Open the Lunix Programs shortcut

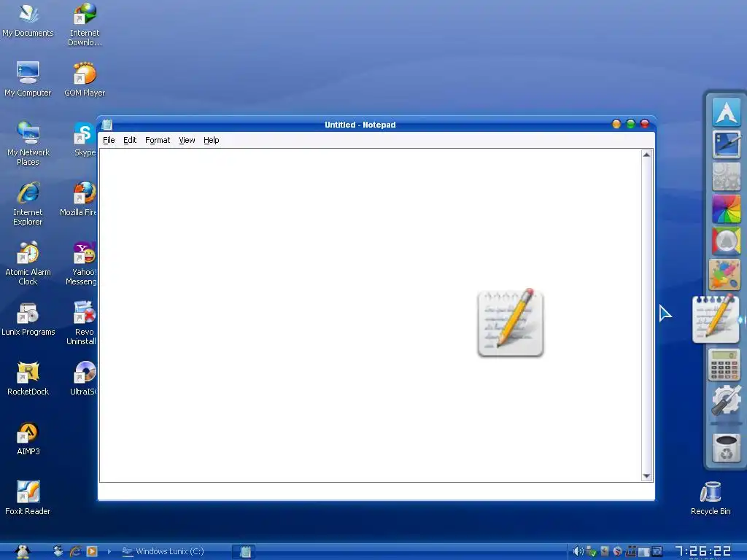point(28,319)
